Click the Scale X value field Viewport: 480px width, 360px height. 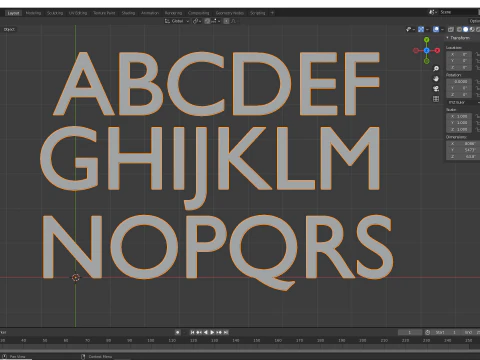click(459, 116)
